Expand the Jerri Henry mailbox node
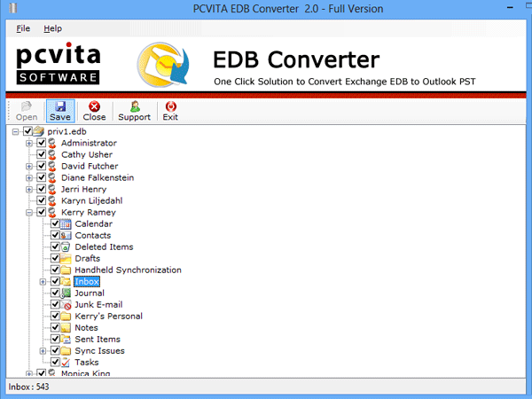Viewport: 532px width, 399px height. 29,190
